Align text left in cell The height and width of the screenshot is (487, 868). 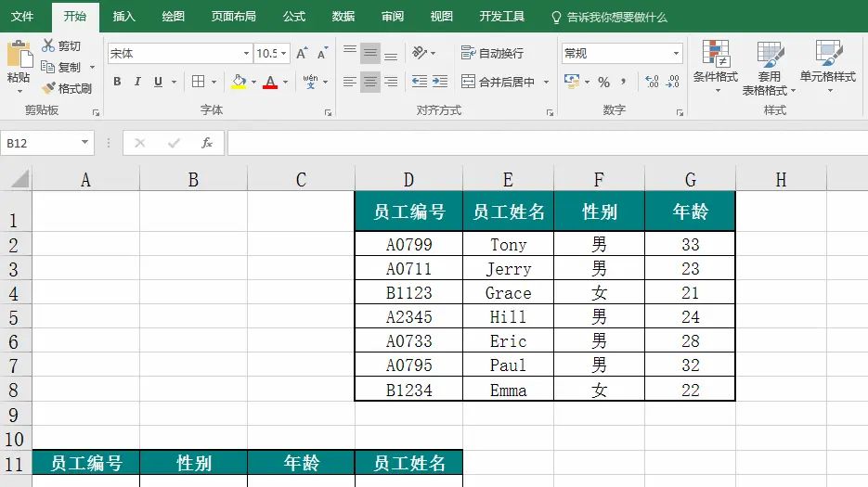[350, 82]
